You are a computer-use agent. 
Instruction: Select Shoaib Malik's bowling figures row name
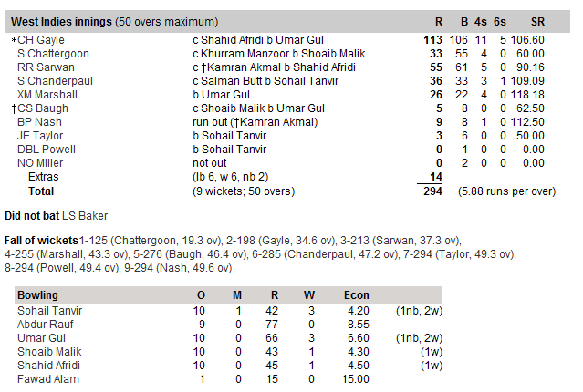49,352
